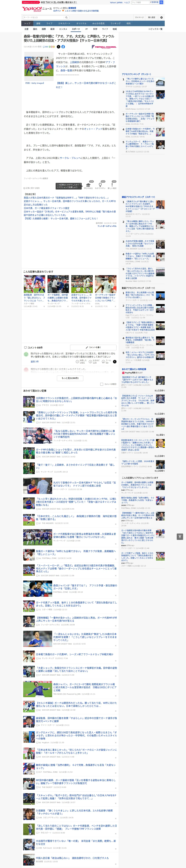Open access ranking item 1 thumbnail
Viewport: 186px width, 868px height.
(x=160, y=82)
